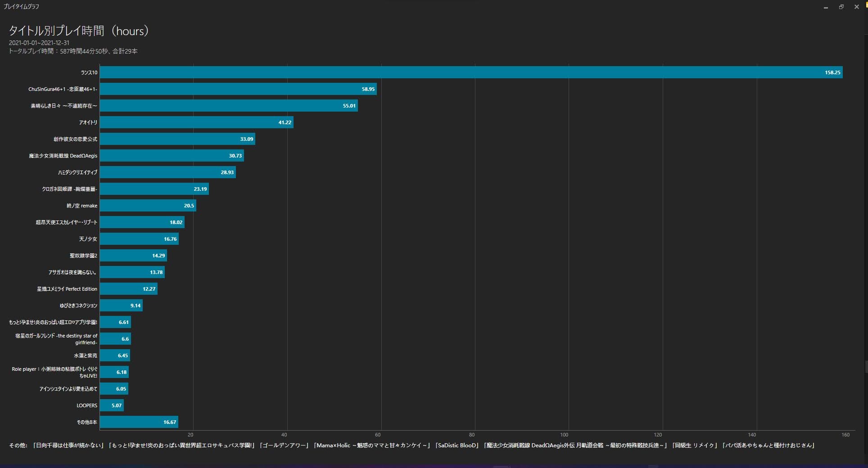Select the 16.76 hours bar
The image size is (868, 468).
(x=139, y=239)
